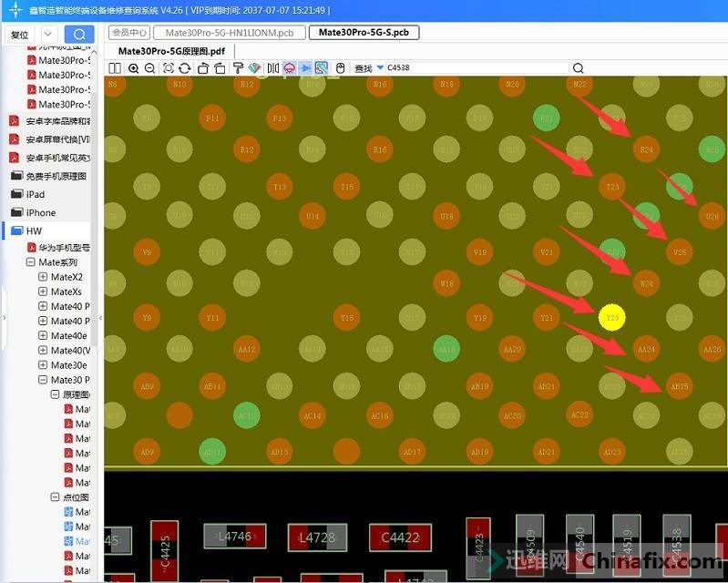Click the 会员中心 button
The height and width of the screenshot is (583, 728).
129,33
